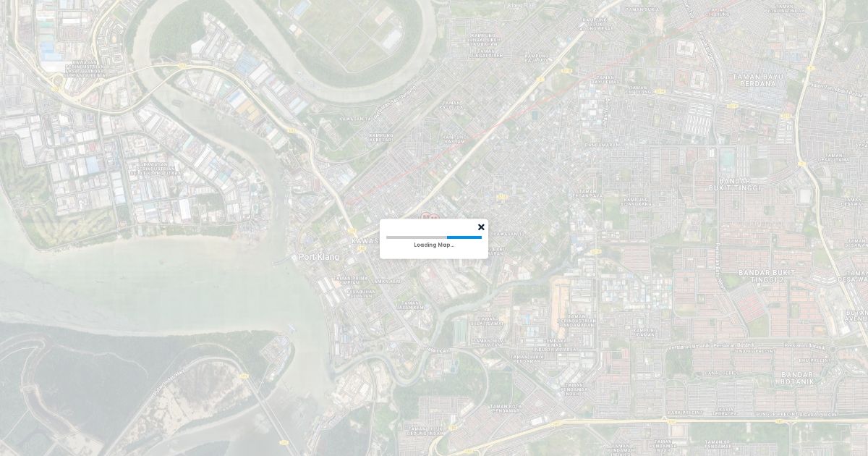Click the "Loading Map..." status text
Viewport: 868px width, 456px height.
434,245
